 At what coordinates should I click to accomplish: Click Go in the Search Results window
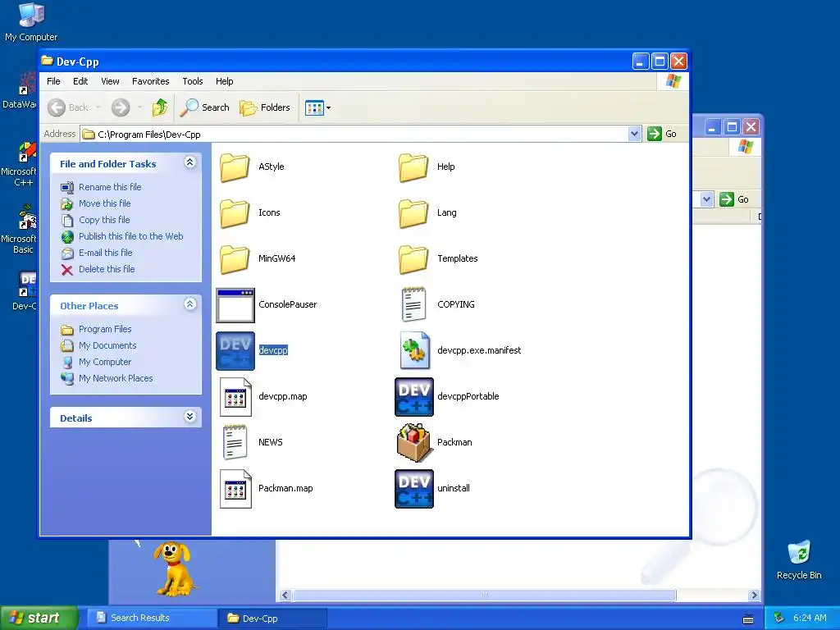click(734, 200)
